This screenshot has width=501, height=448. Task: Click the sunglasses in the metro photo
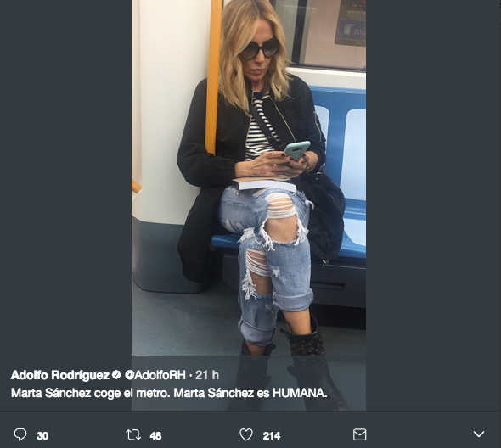260,49
